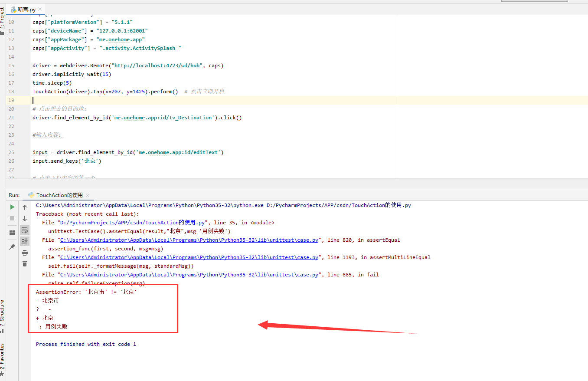Viewport: 588px width, 381px height.
Task: Click the '+ 北京' diff line in console
Action: [x=45, y=318]
